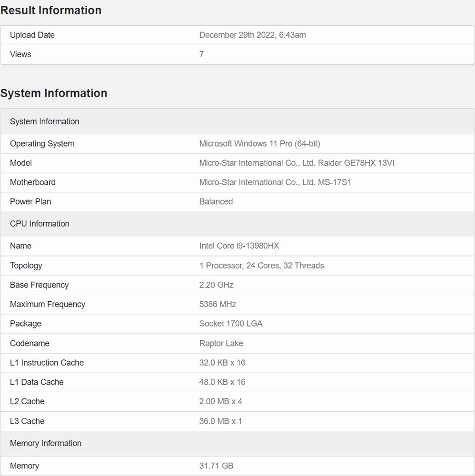Select the upload date value December 29th 2022
Image resolution: width=475 pixels, height=476 pixels.
[252, 35]
